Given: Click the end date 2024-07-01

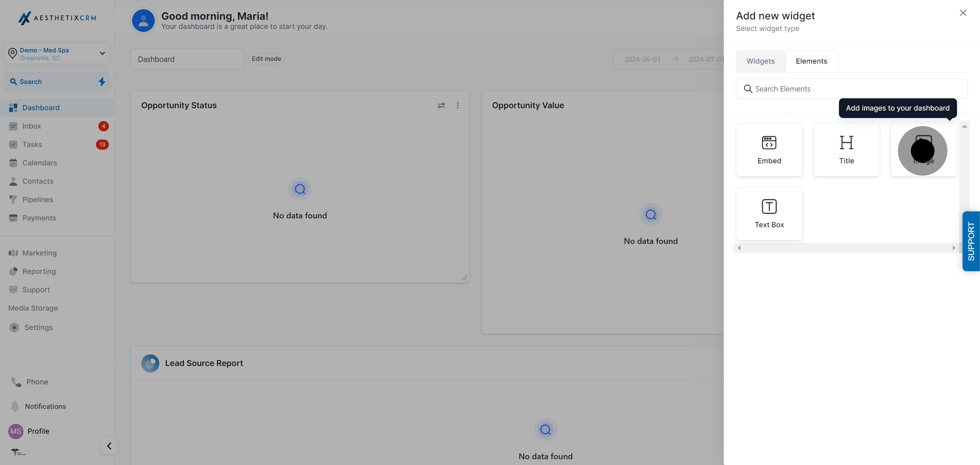Looking at the screenshot, I should [x=705, y=59].
